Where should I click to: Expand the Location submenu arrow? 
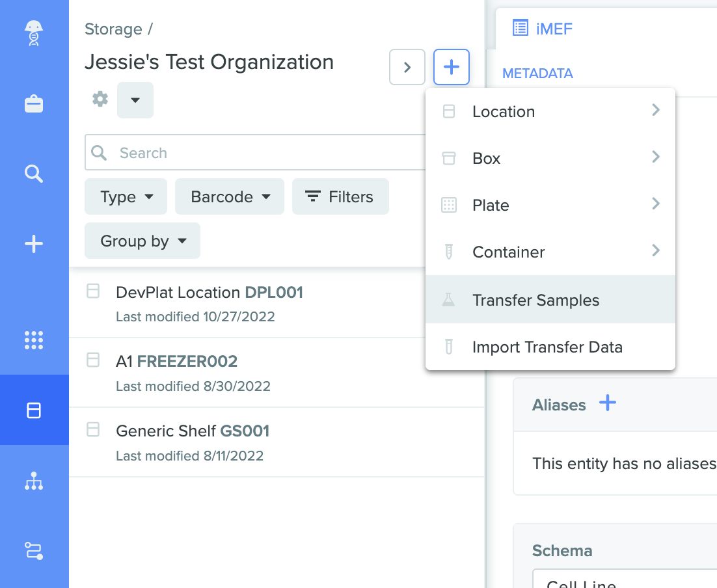pos(656,110)
